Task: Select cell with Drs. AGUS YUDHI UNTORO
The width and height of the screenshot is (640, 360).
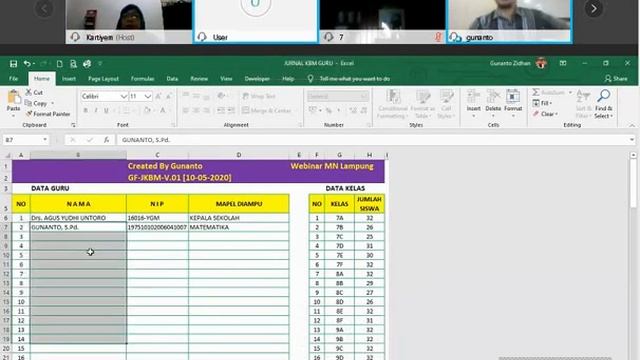Action: (78, 218)
